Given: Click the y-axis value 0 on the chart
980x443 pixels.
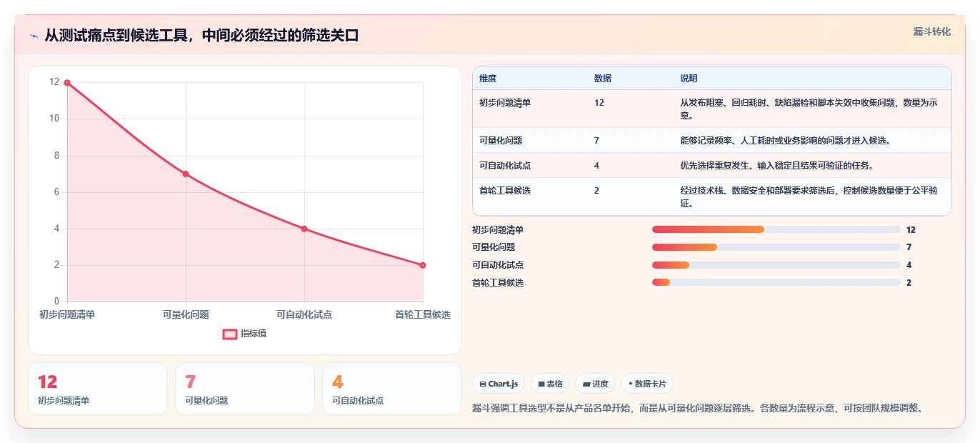Looking at the screenshot, I should 56,302.
